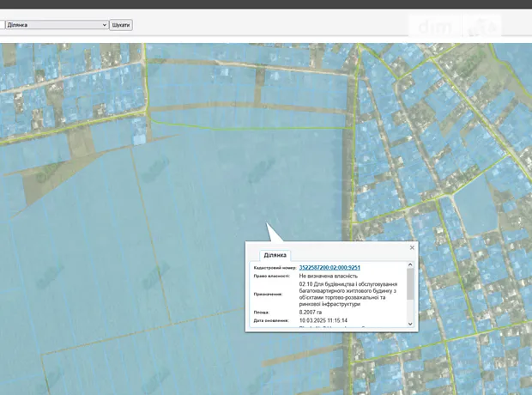
Task: Click the 'Площа:' label in popup
Action: [261, 312]
